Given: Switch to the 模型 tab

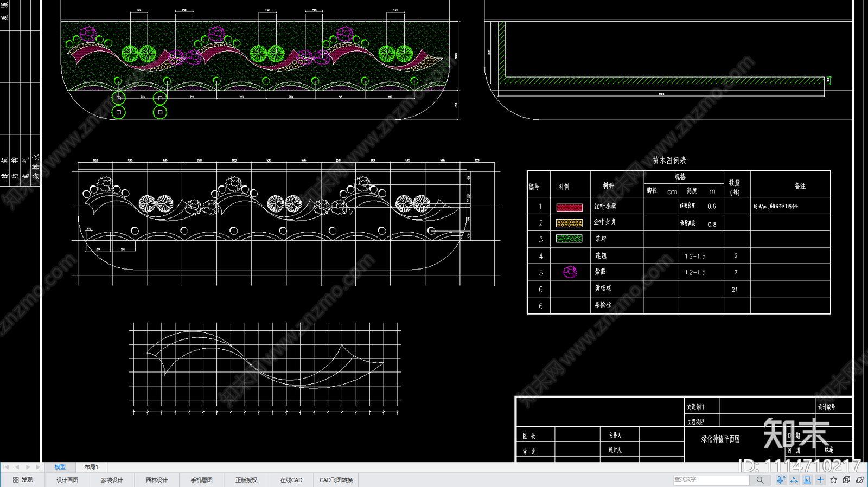Looking at the screenshot, I should (x=60, y=467).
